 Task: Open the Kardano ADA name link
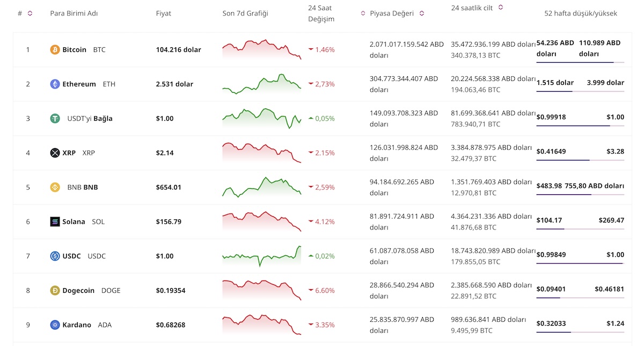[77, 325]
